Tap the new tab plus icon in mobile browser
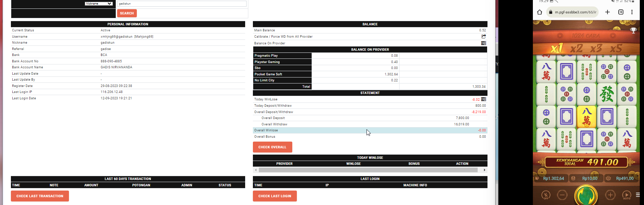This screenshot has height=205, width=644. (x=607, y=12)
